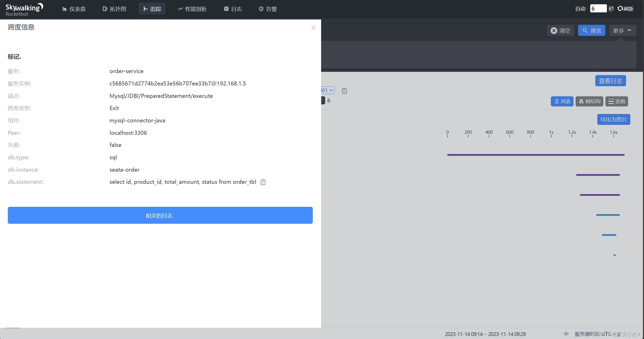Switch to List (列表) view
The height and width of the screenshot is (339, 644).
(562, 101)
